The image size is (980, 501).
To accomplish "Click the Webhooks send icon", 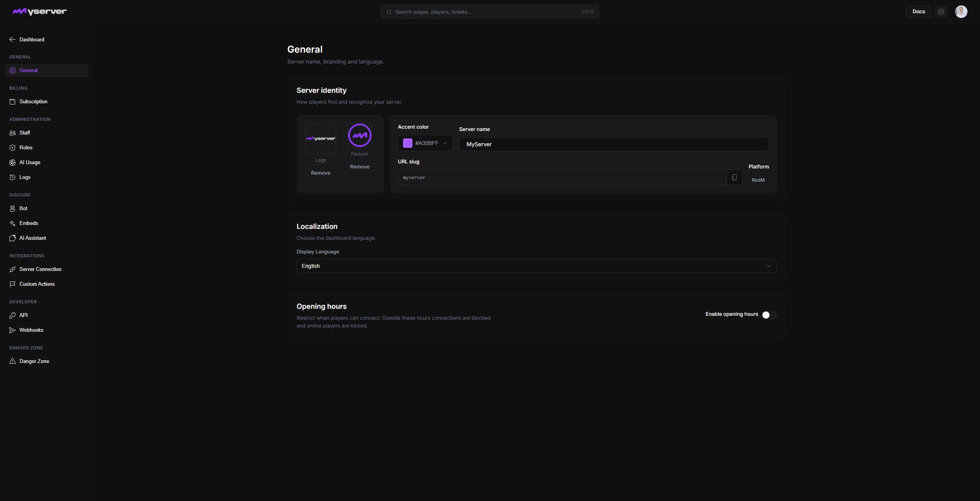I will tap(12, 330).
